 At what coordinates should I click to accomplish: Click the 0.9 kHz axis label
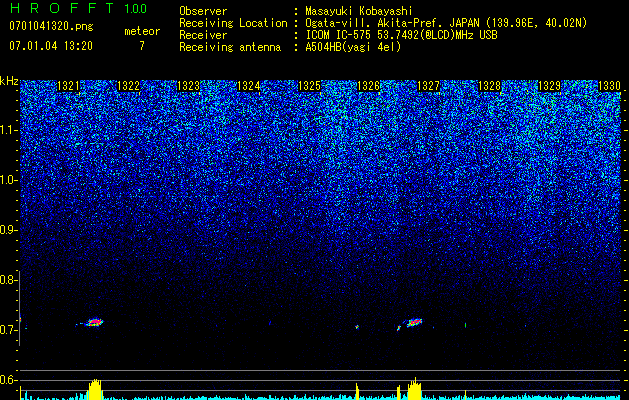pos(8,230)
